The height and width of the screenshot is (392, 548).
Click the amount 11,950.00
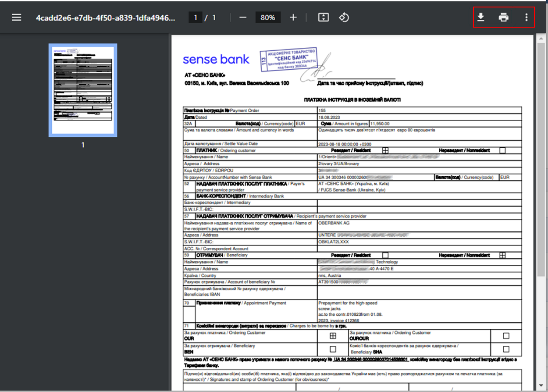381,124
